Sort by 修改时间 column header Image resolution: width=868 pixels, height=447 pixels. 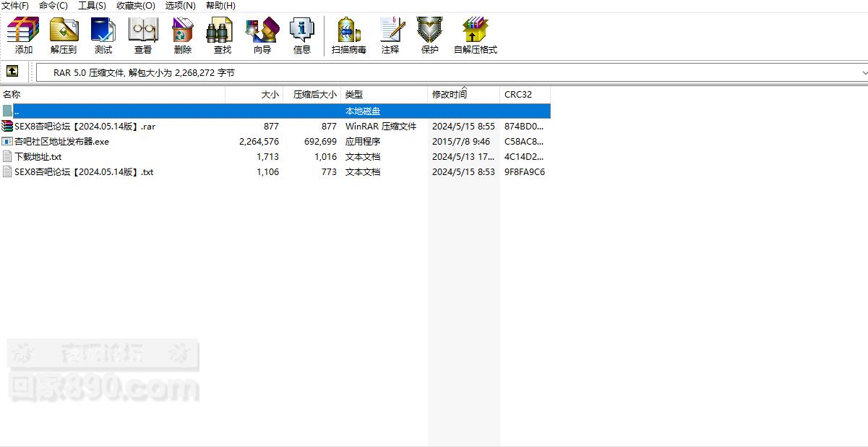[464, 94]
